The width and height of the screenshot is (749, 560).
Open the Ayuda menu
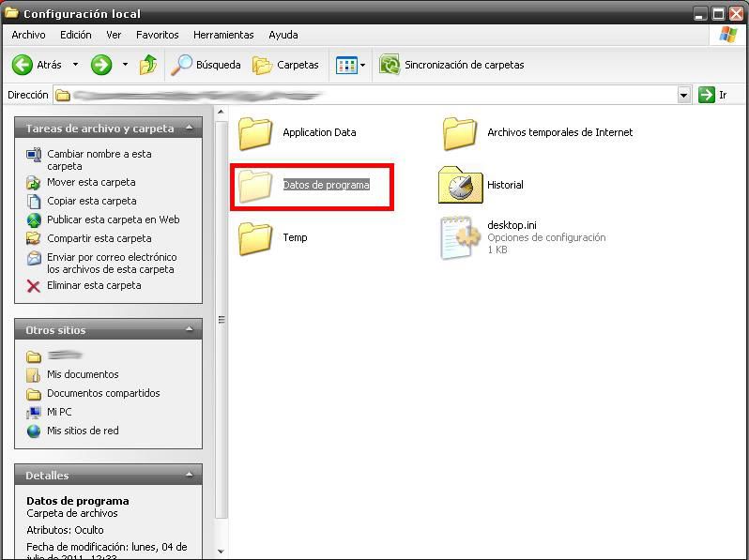coord(283,35)
